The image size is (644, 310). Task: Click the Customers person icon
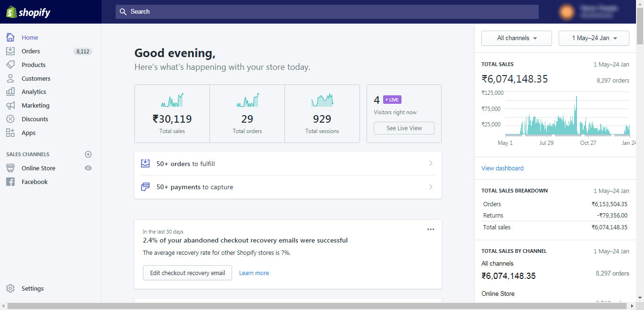coord(10,78)
